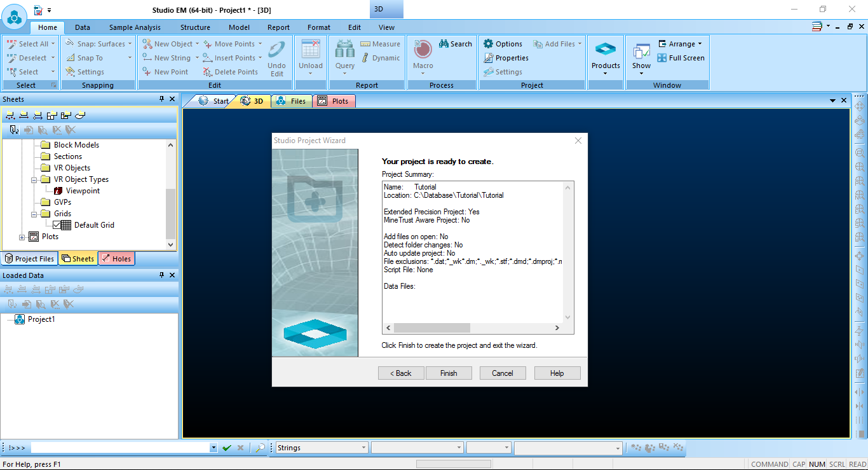Switch to the Files view tab

click(292, 101)
